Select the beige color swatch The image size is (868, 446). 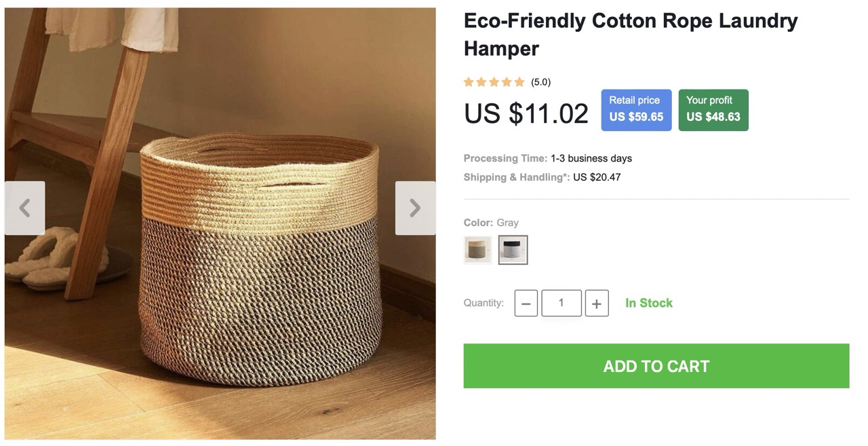tap(477, 250)
